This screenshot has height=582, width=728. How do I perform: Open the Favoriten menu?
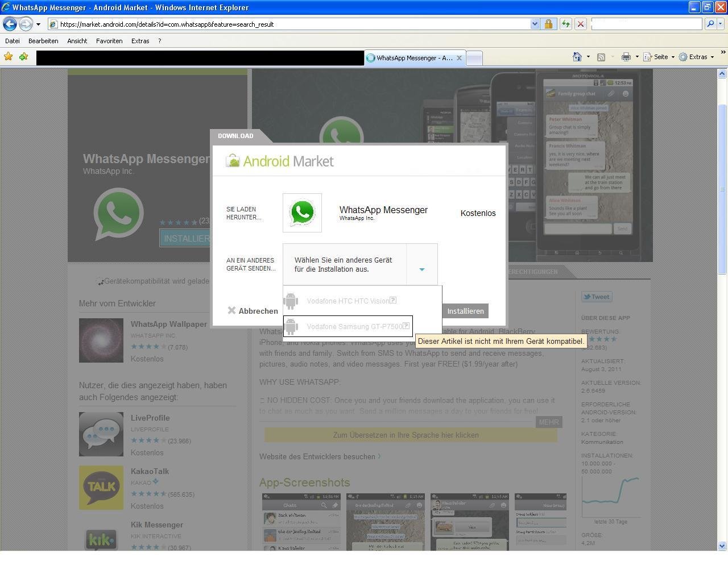click(x=109, y=41)
